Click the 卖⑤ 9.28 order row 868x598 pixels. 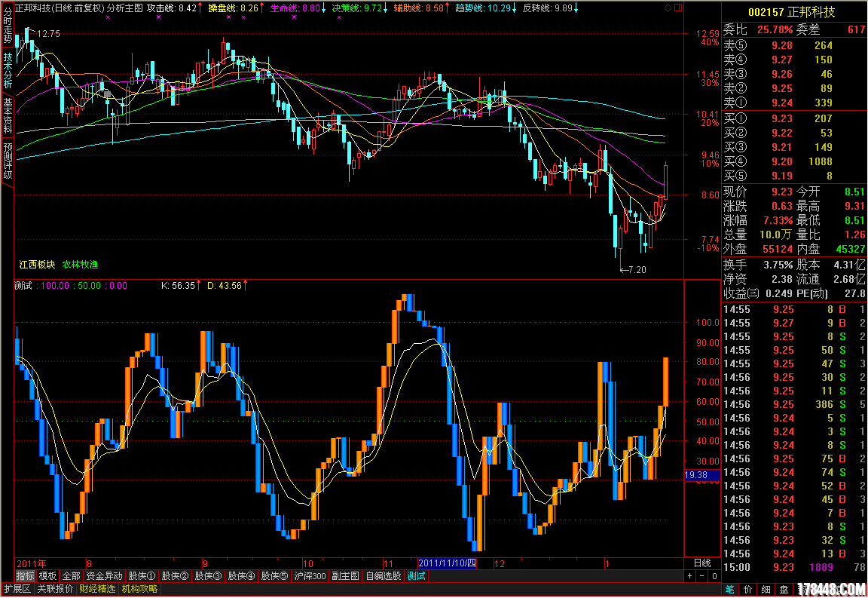pos(794,45)
